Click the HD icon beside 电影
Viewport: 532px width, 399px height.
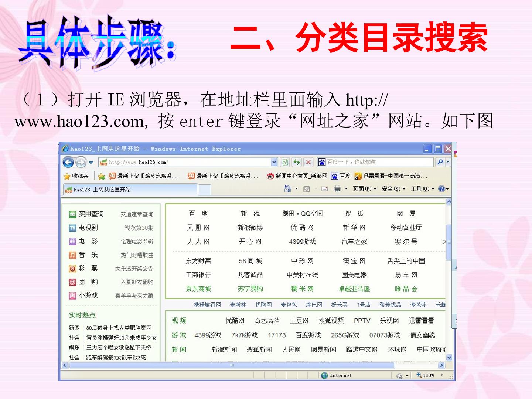pos(72,242)
